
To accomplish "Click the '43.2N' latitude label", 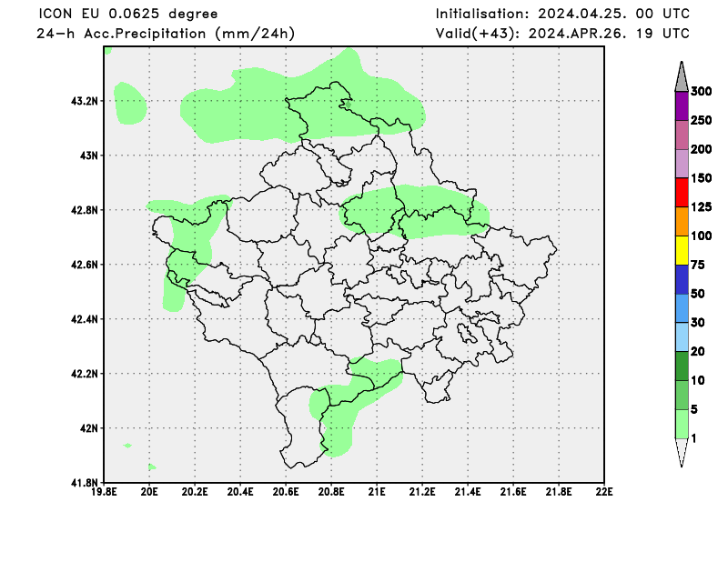I will point(84,101).
